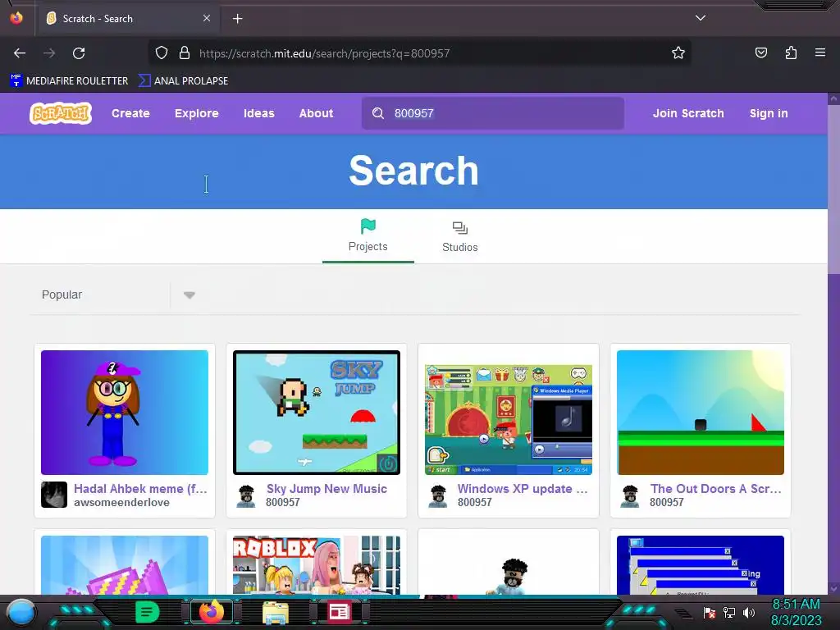
Task: Click the Start orb on taskbar
Action: click(21, 612)
